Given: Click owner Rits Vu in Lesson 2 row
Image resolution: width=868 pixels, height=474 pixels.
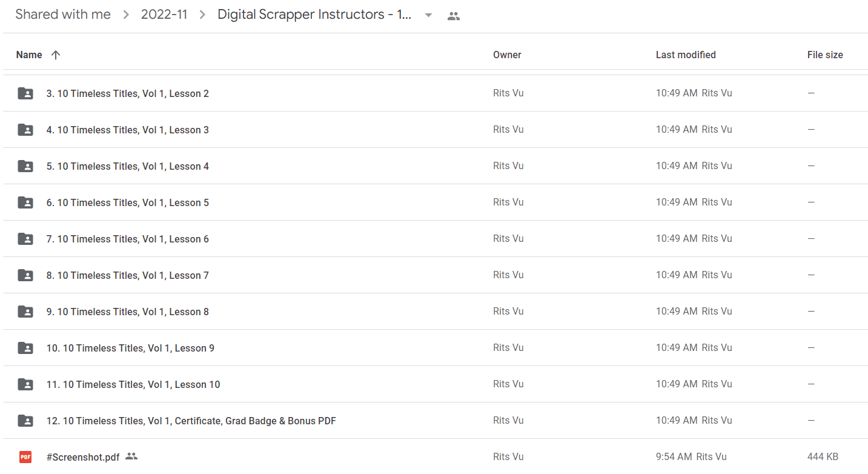Looking at the screenshot, I should click(508, 93).
